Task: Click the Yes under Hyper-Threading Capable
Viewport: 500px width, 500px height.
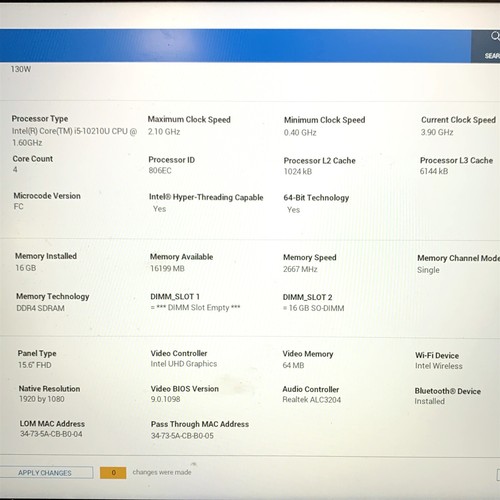Action: pyautogui.click(x=159, y=209)
